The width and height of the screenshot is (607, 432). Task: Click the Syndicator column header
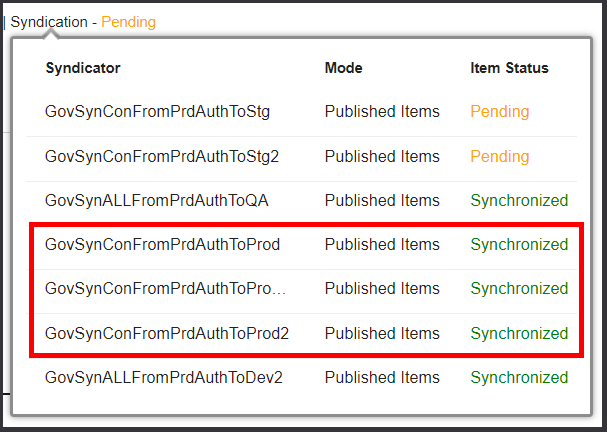83,68
